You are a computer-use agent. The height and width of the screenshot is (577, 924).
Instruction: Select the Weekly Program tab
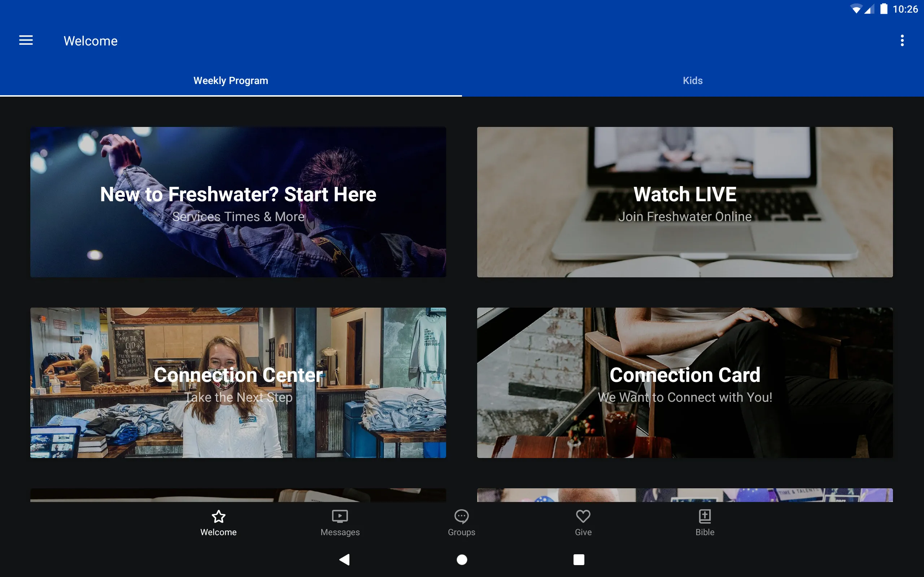(x=230, y=80)
